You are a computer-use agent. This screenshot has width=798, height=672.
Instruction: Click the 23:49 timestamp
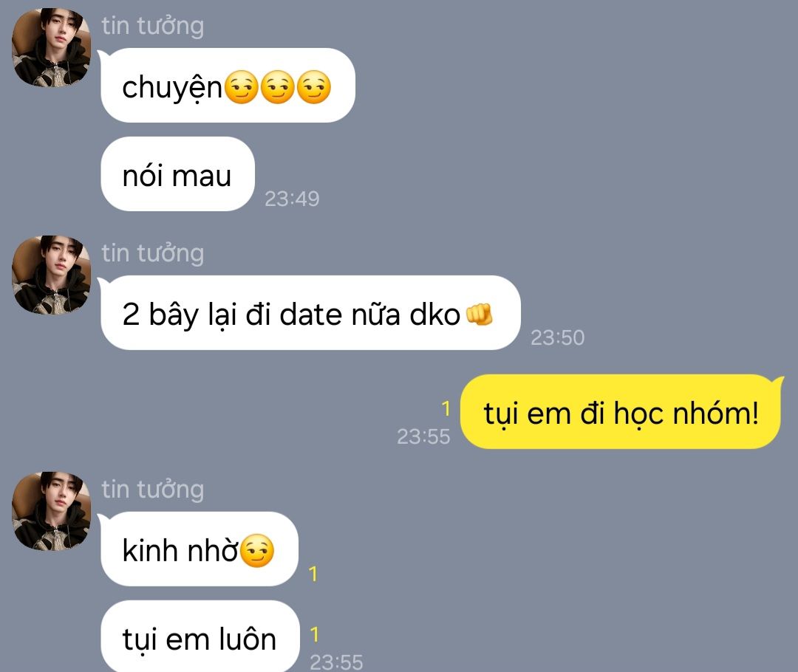(292, 199)
